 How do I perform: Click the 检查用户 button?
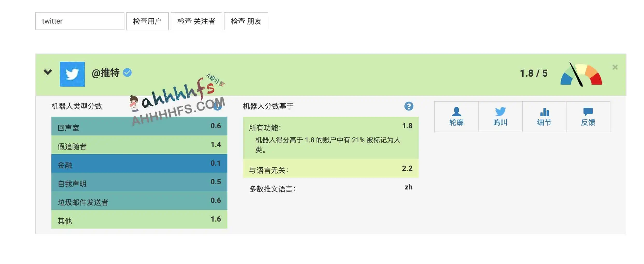click(147, 21)
